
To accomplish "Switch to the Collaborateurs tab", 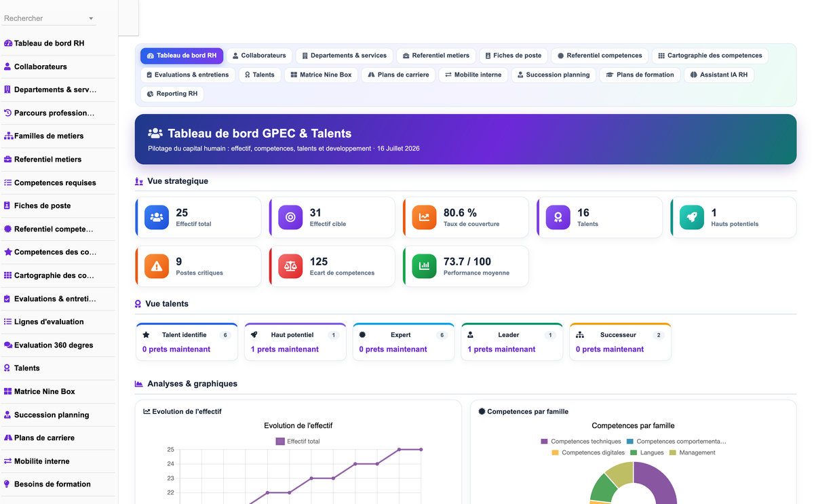I will coord(259,56).
